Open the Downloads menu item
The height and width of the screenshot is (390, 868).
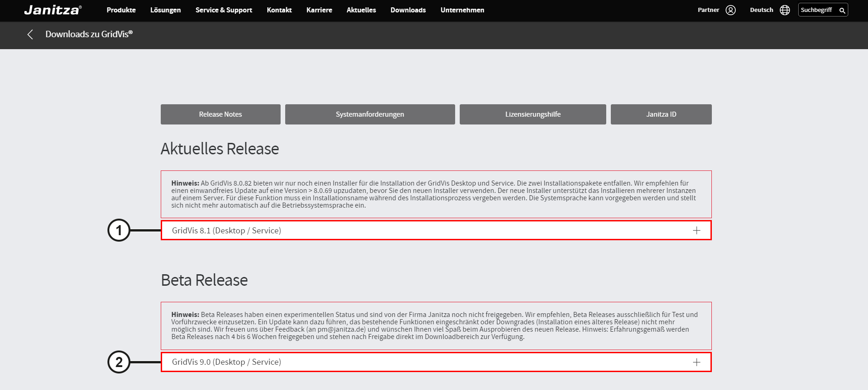408,10
